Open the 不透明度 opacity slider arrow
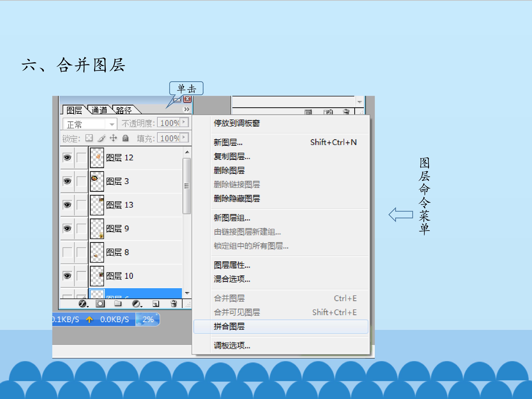 184,122
